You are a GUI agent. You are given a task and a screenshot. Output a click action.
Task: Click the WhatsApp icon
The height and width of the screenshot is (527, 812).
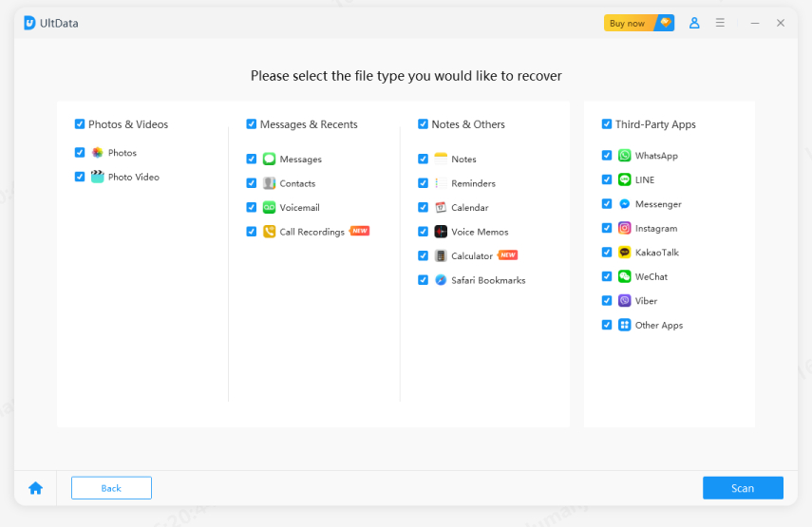click(x=625, y=156)
